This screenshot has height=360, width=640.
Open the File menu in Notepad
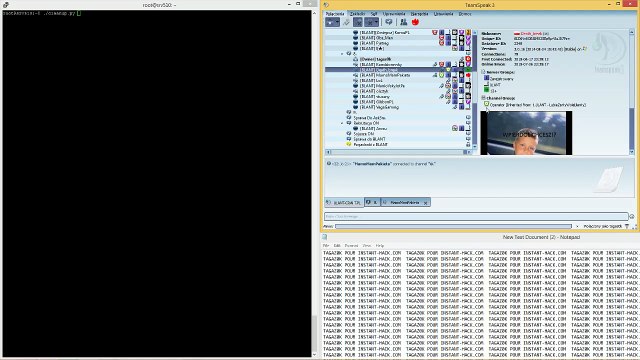(x=326, y=246)
